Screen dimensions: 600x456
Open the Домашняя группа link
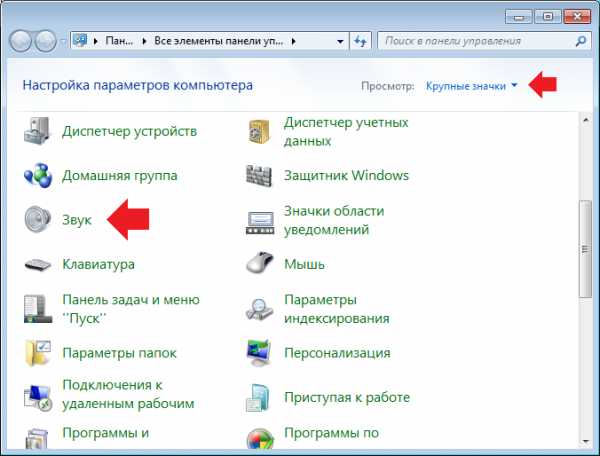point(120,176)
